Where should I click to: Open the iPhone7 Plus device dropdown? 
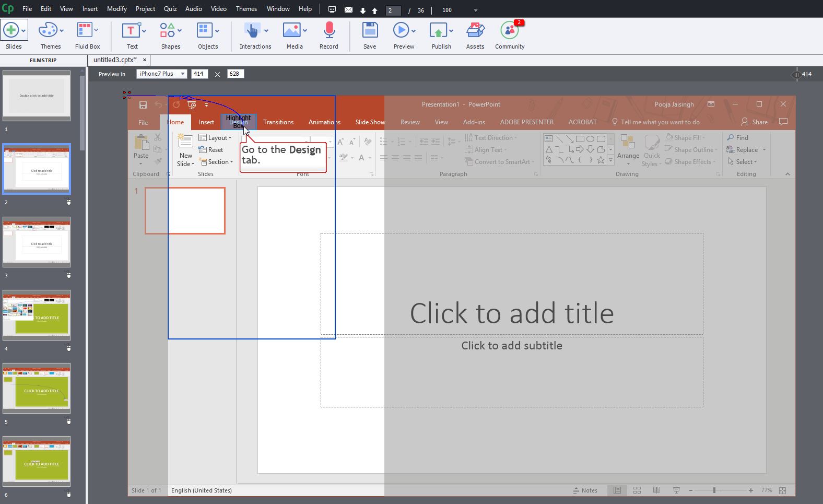click(161, 74)
